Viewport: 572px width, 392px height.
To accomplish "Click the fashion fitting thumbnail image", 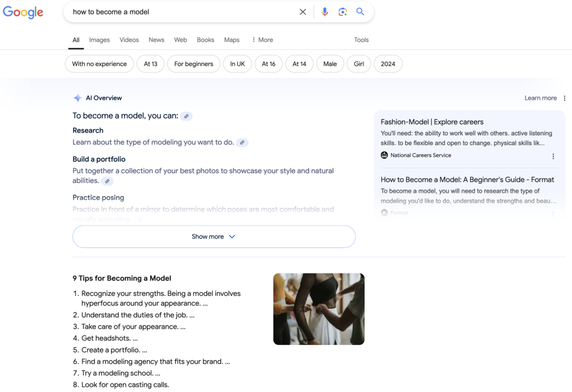I will pyautogui.click(x=319, y=309).
